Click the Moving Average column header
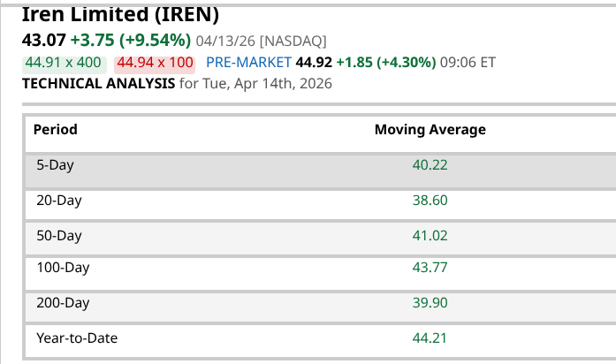This screenshot has width=616, height=364. pos(430,130)
